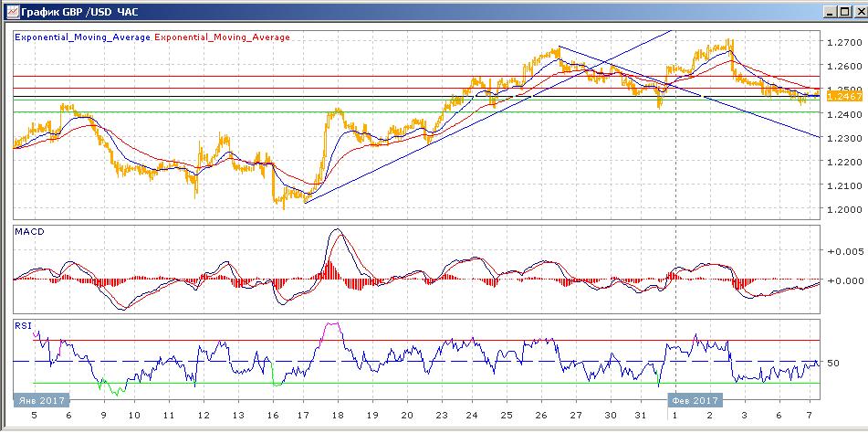Click date 12 on the time axis
The width and height of the screenshot is (868, 433).
pyautogui.click(x=204, y=416)
